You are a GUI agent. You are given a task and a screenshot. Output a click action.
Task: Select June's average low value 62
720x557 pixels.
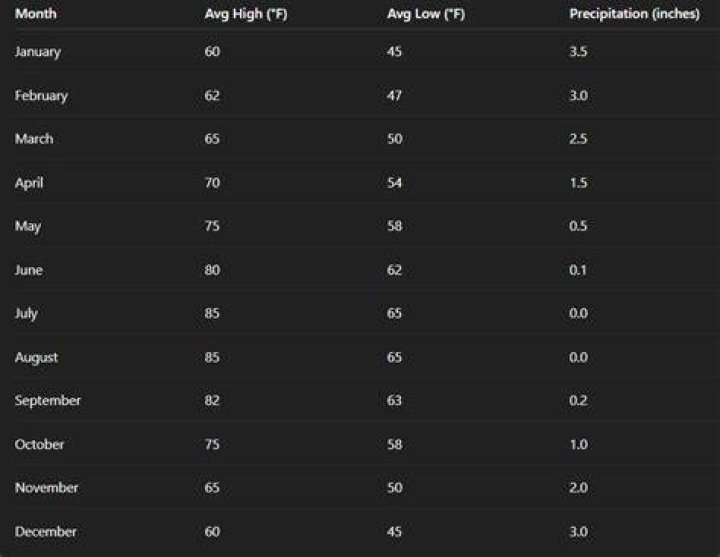[x=394, y=270]
